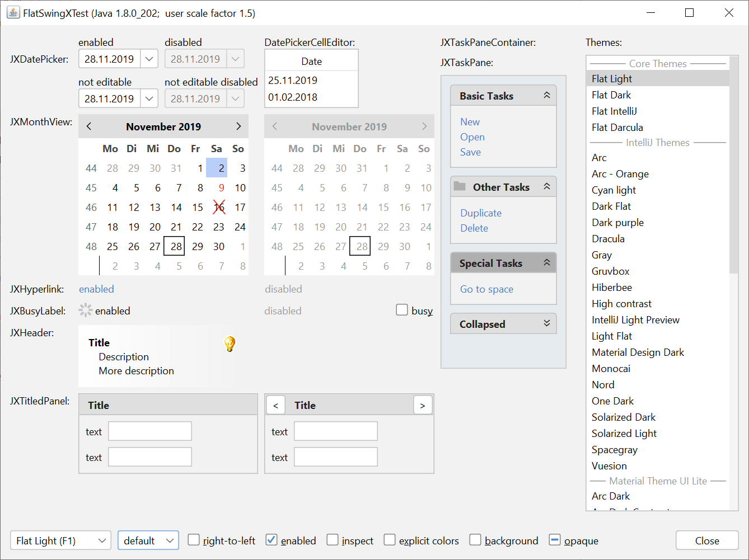The width and height of the screenshot is (749, 560).
Task: Click the left arrow button in titled panel
Action: coord(275,405)
